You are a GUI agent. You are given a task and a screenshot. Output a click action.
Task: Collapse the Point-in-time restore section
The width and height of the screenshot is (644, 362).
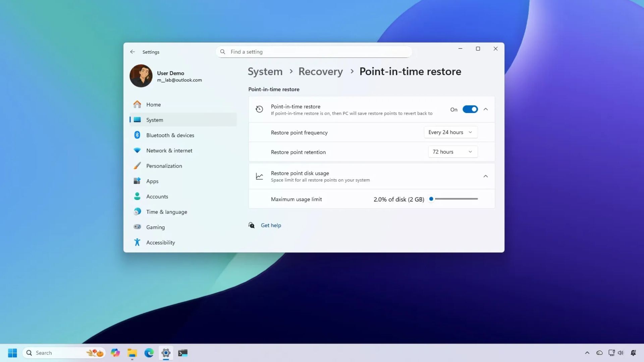[485, 109]
